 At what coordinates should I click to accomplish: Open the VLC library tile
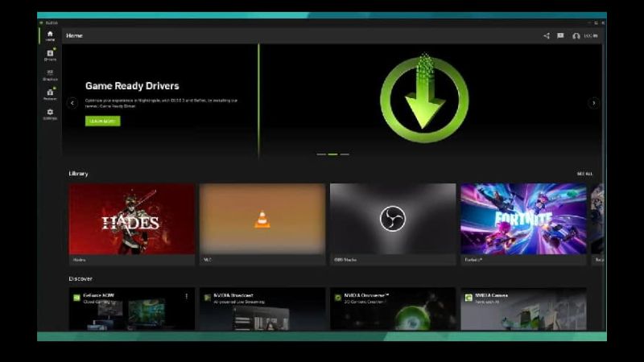coord(262,219)
